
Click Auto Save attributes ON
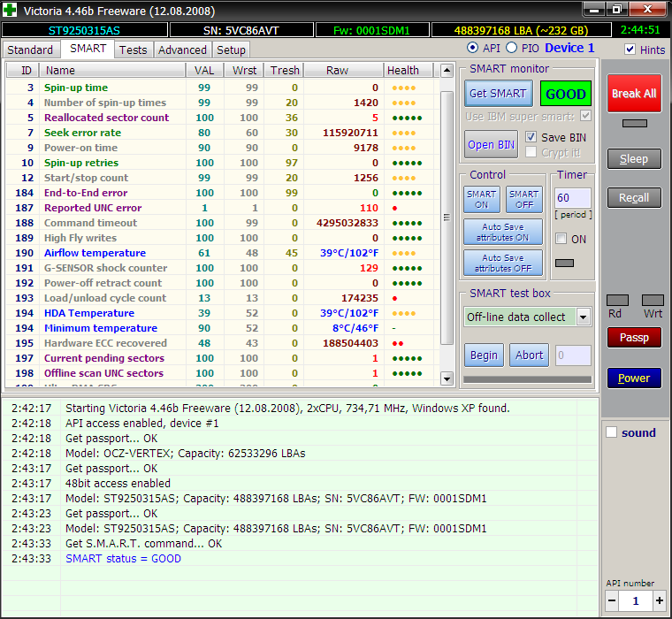tap(503, 232)
